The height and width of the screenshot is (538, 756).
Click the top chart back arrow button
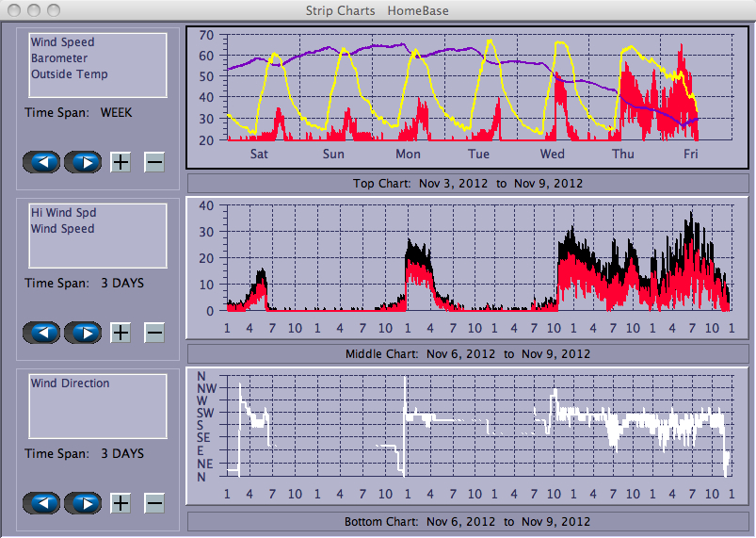41,162
